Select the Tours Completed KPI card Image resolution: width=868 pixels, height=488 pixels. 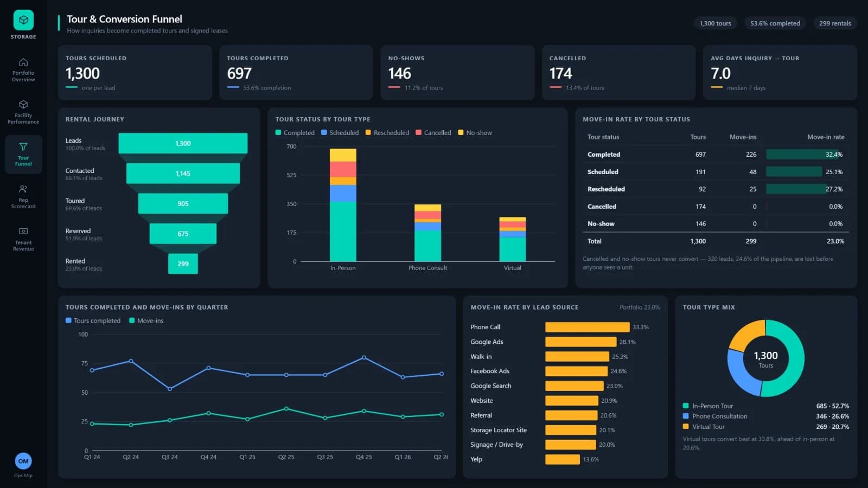(x=296, y=73)
